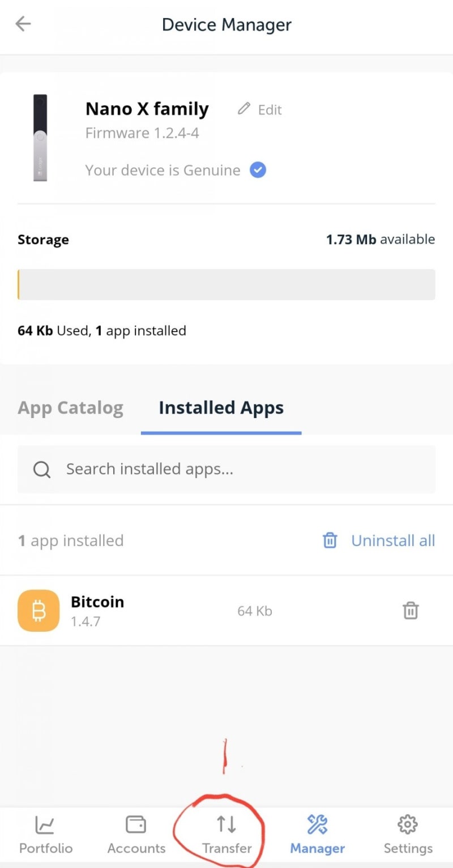
Task: Tap the back arrow icon
Action: [23, 24]
